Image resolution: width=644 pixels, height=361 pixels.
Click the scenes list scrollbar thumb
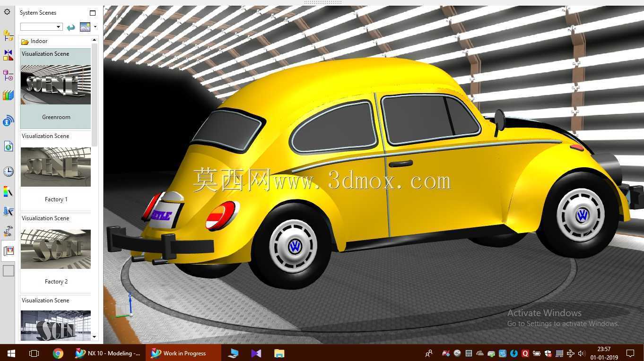click(x=95, y=95)
